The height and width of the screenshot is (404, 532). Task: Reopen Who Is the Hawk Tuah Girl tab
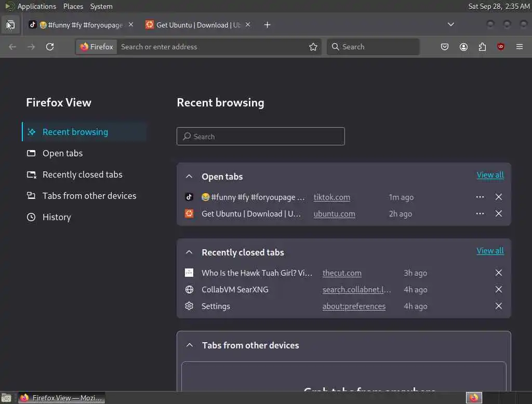pyautogui.click(x=257, y=273)
